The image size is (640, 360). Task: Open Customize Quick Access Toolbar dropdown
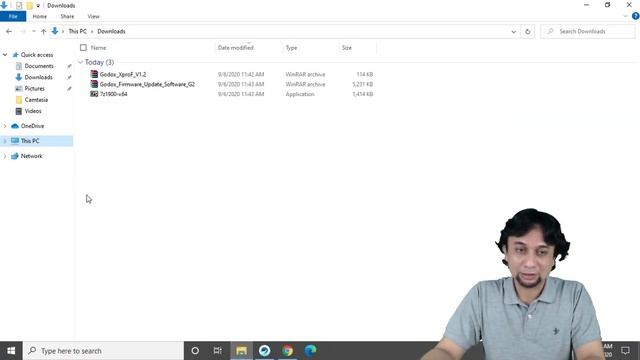pos(38,6)
